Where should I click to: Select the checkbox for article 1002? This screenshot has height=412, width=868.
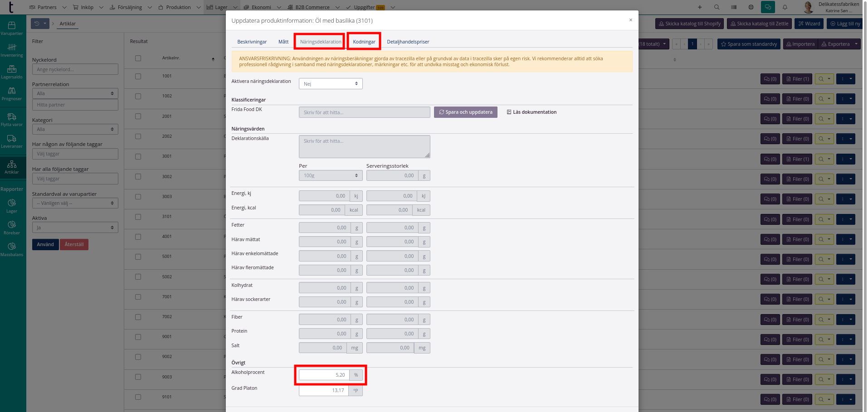[x=138, y=96]
